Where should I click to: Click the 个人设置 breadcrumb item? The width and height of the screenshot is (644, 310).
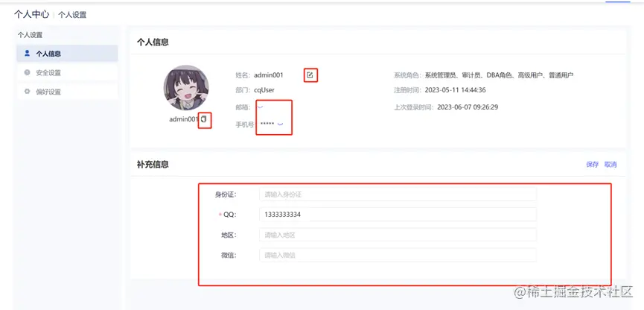pos(72,15)
